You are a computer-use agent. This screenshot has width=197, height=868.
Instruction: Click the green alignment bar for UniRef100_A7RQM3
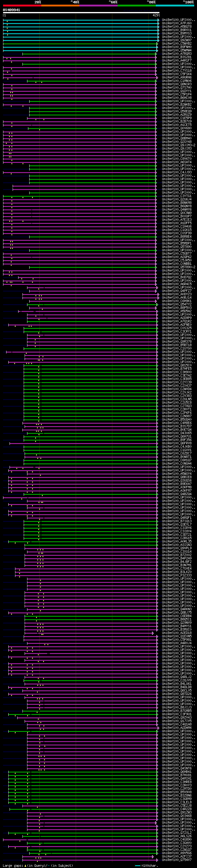pos(89,54)
